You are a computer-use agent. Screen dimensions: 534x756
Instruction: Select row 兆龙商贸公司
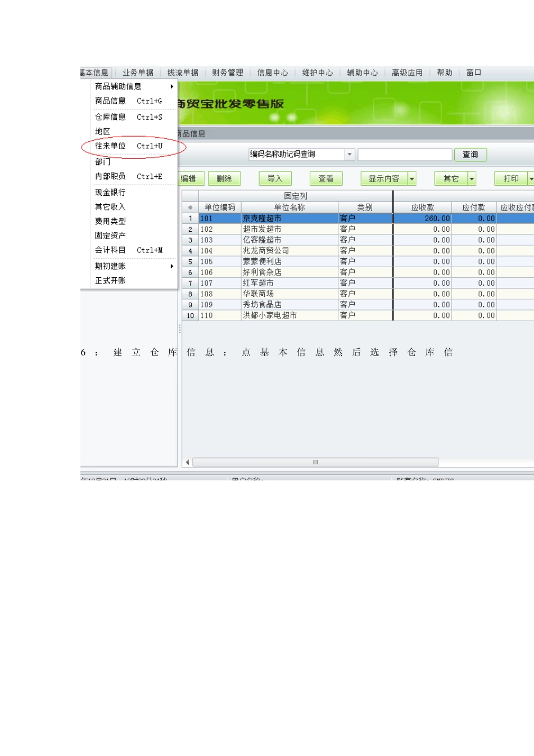click(357, 250)
